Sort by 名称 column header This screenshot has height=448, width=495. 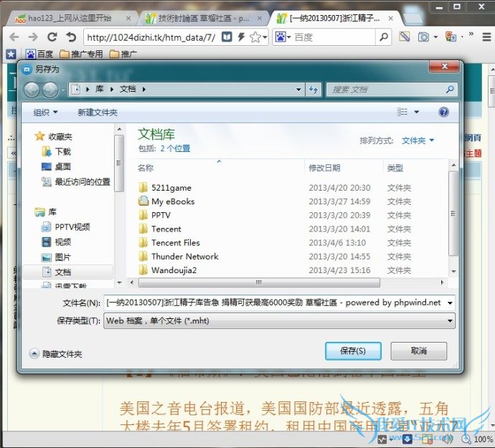[146, 168]
